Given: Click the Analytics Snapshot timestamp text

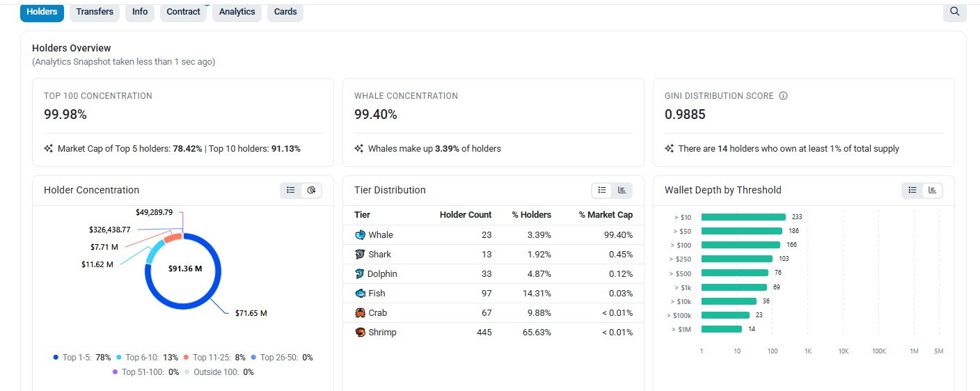Looking at the screenshot, I should point(124,62).
